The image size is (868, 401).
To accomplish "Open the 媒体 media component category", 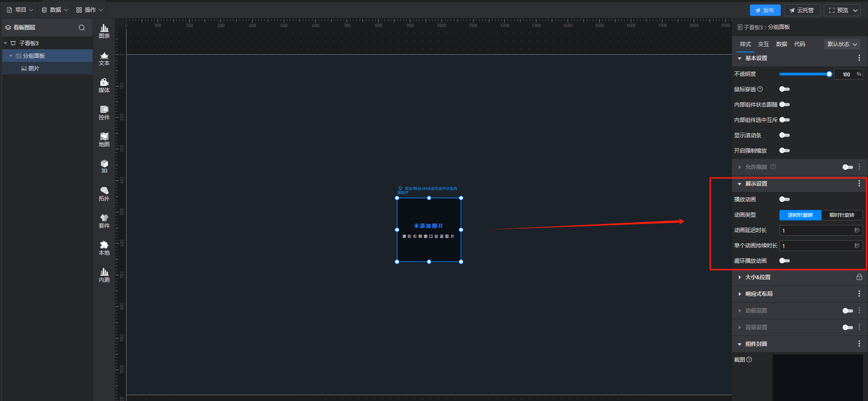I will [104, 85].
